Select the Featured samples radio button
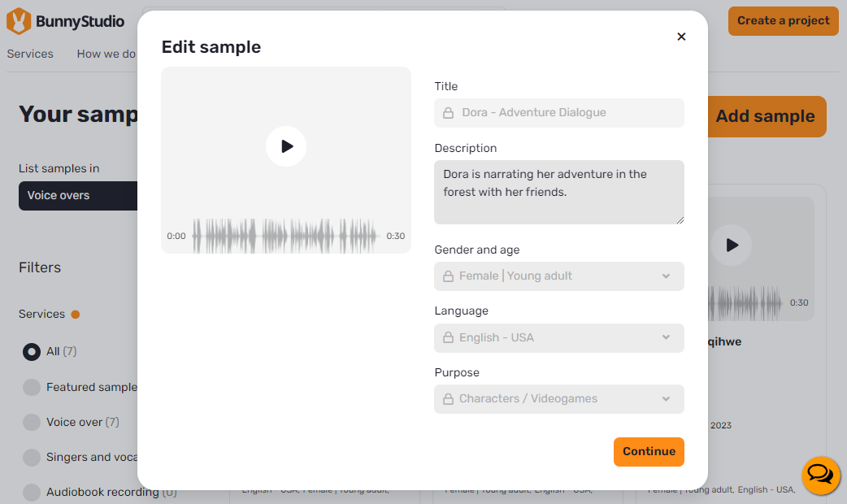Viewport: 847px width, 504px height. point(32,387)
